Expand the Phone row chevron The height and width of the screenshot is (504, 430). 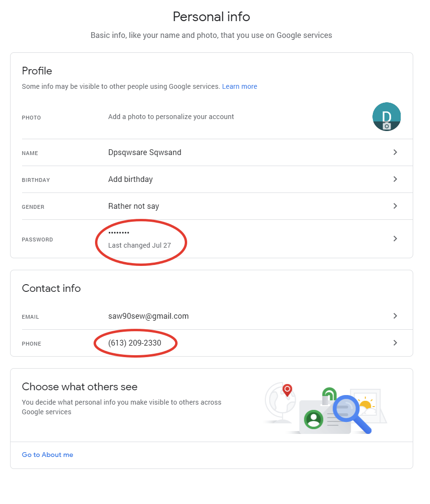point(395,343)
